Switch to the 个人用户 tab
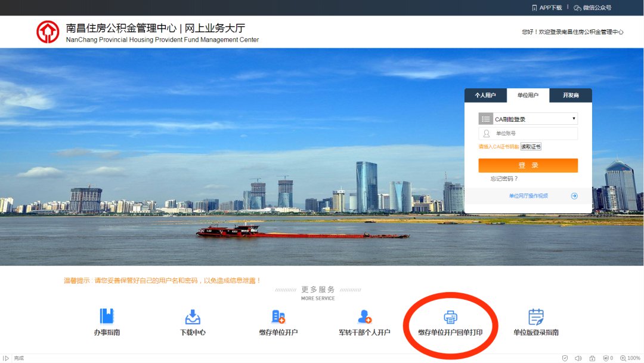 coord(485,96)
